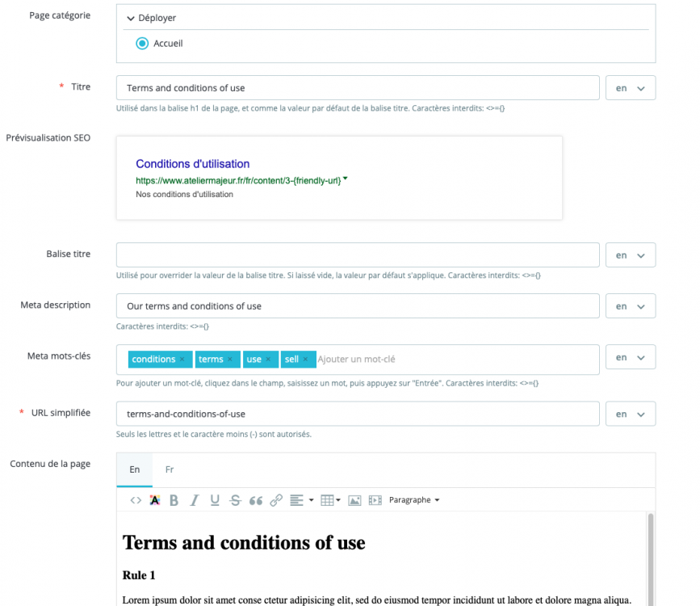Click the empty Balise titre field
The image size is (700, 606).
[358, 255]
